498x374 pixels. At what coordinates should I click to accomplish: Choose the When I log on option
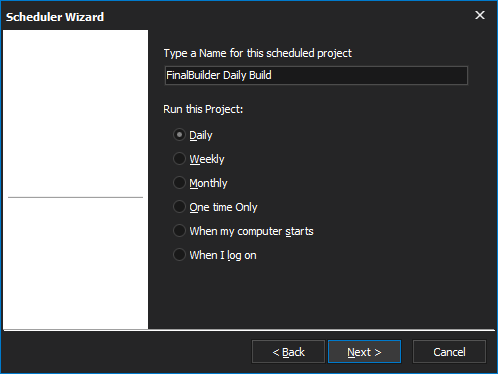[179, 255]
